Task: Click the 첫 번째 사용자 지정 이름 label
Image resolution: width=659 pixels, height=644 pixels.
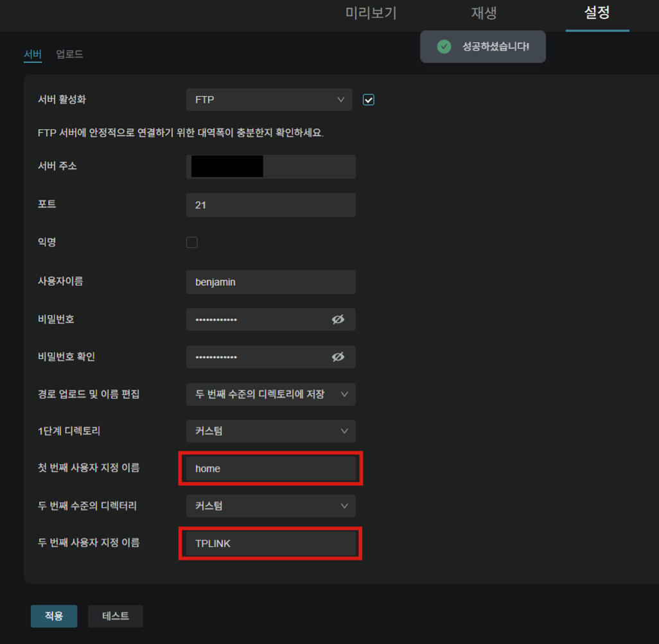Action: 89,467
